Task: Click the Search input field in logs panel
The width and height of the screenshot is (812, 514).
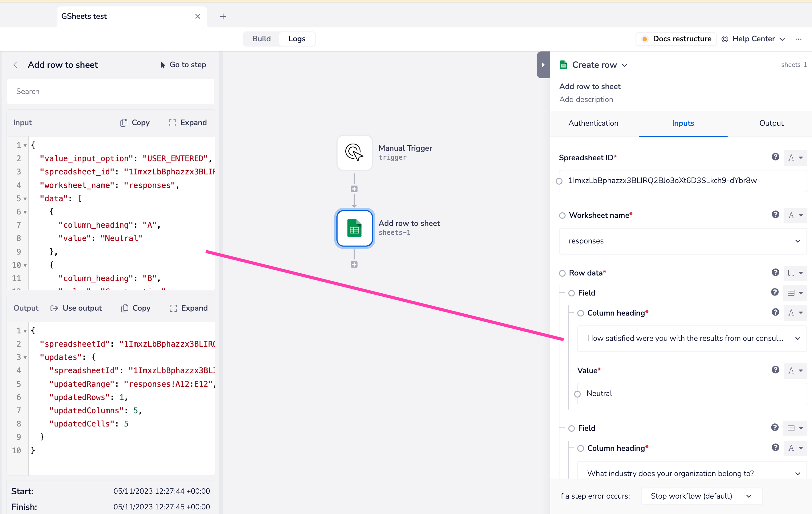Action: [x=111, y=92]
